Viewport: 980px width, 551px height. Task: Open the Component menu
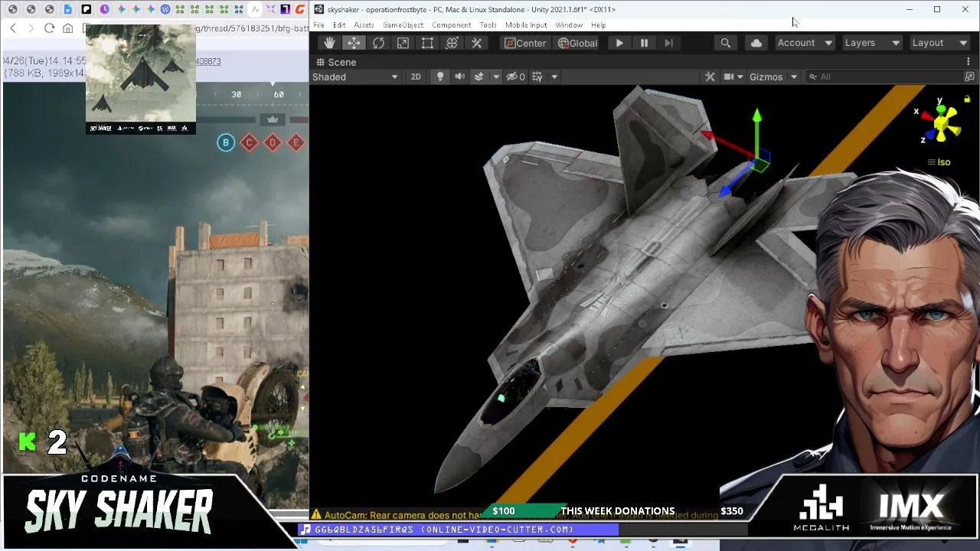[x=451, y=25]
